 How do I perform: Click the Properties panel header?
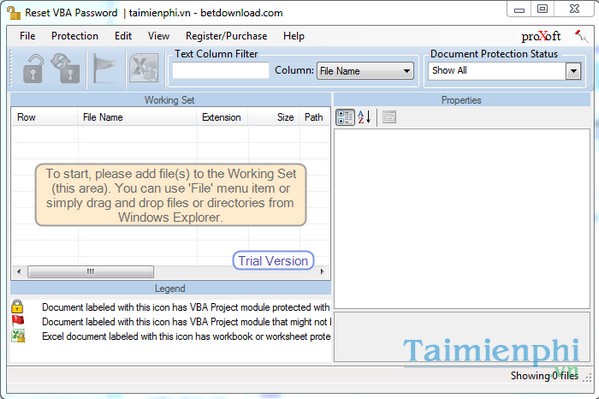[x=461, y=100]
